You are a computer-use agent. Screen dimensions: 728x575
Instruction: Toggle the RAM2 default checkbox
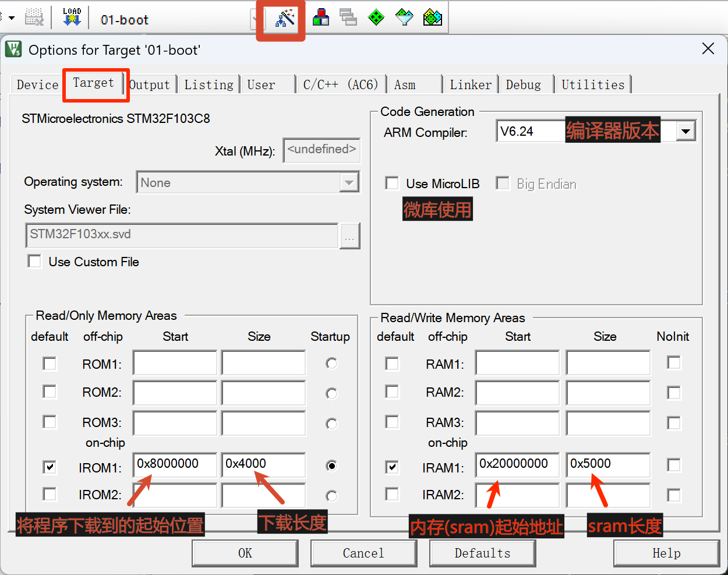pyautogui.click(x=393, y=391)
